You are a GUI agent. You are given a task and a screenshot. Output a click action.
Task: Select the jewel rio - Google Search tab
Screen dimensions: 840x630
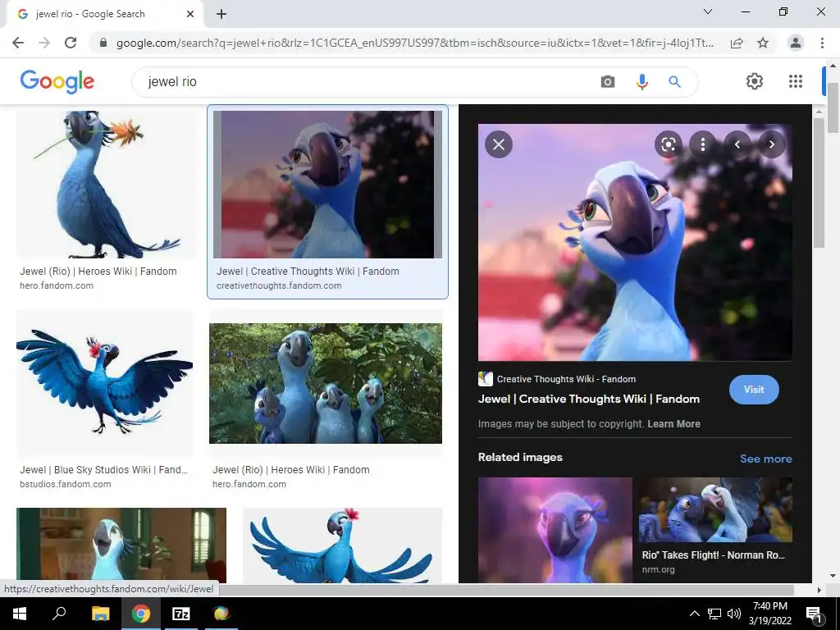[x=105, y=14]
